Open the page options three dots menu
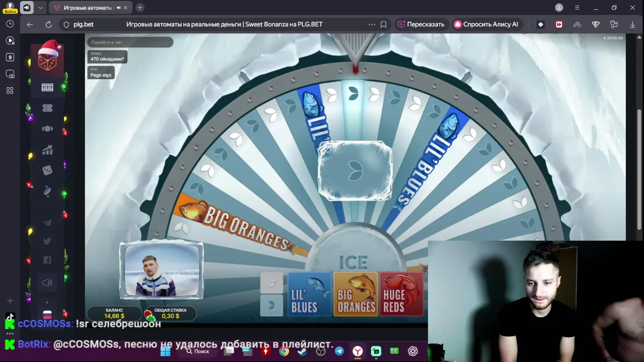Viewport: 644px width, 362px height. click(x=372, y=24)
